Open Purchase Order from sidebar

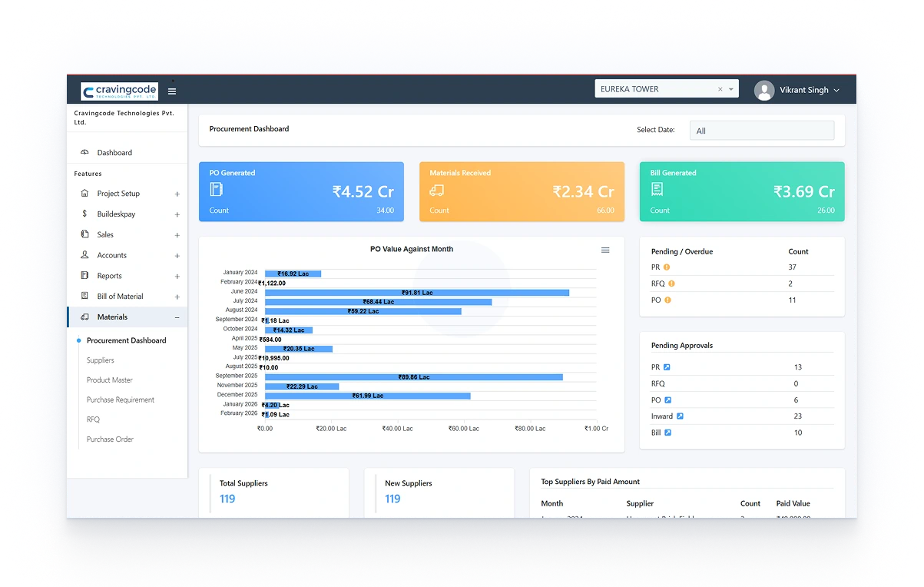coord(110,439)
